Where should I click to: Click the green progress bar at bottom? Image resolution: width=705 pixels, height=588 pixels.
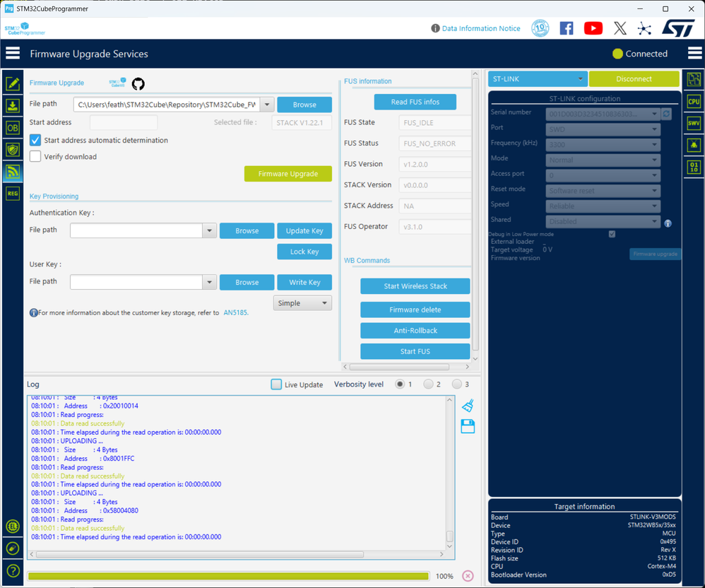228,576
